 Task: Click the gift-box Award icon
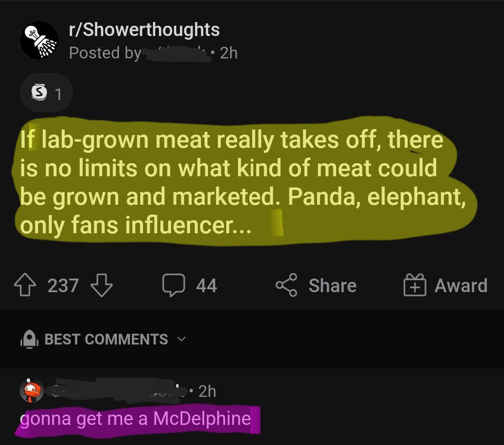pyautogui.click(x=415, y=286)
